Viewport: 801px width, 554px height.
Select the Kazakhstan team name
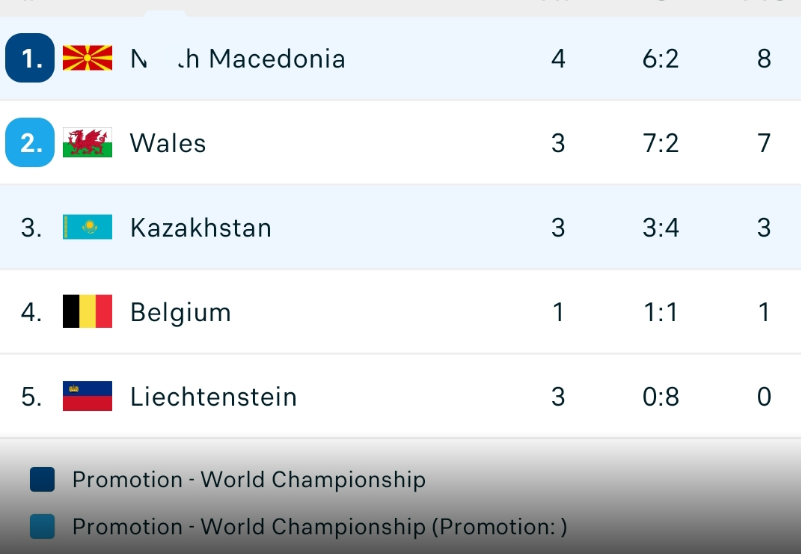[x=200, y=228]
